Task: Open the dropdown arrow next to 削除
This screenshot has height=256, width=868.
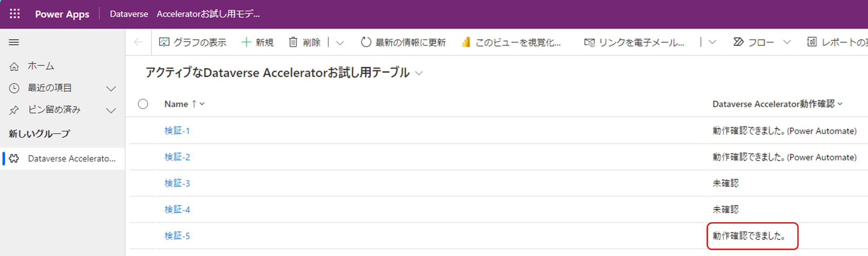Action: [x=340, y=42]
